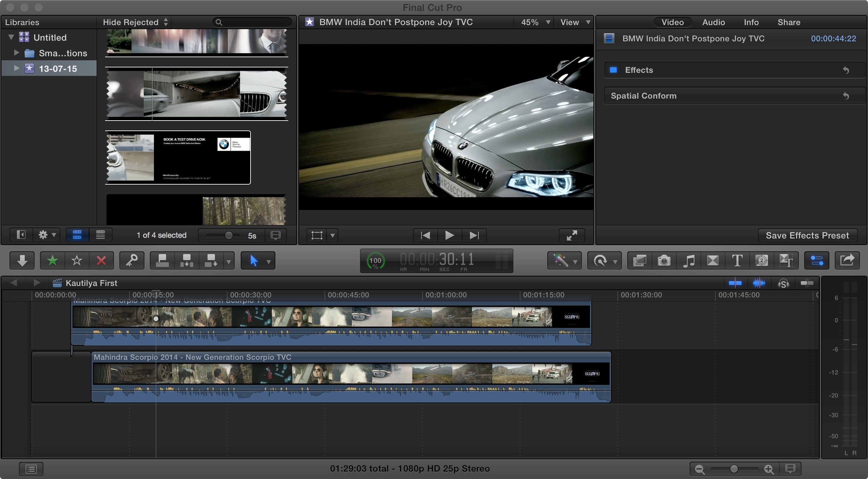Zoom in the timeline with plus magnifier
Viewport: 868px width, 479px height.
(769, 469)
